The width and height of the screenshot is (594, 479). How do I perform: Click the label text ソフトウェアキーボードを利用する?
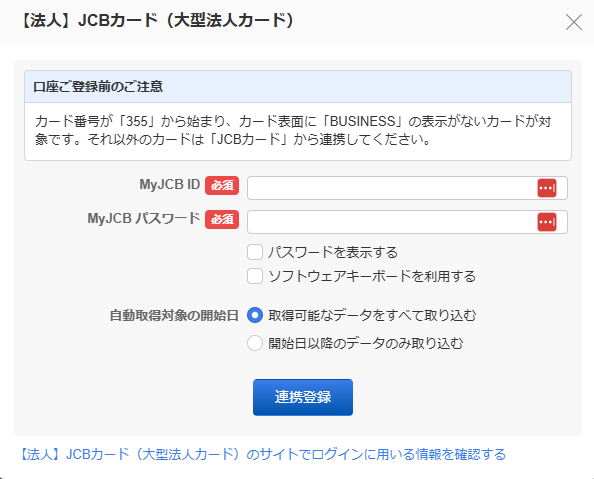pyautogui.click(x=372, y=276)
